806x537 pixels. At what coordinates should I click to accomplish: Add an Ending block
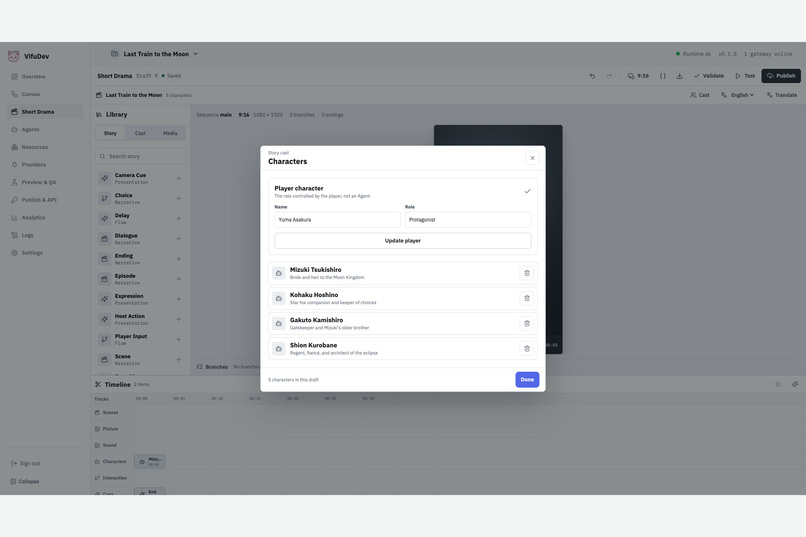click(x=178, y=259)
